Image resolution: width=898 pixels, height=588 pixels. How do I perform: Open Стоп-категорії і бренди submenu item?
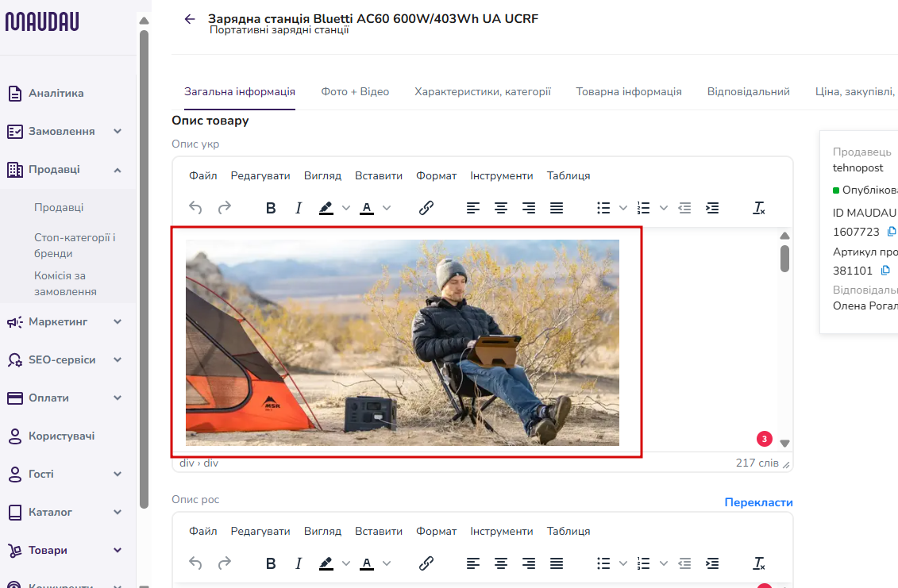pos(75,245)
